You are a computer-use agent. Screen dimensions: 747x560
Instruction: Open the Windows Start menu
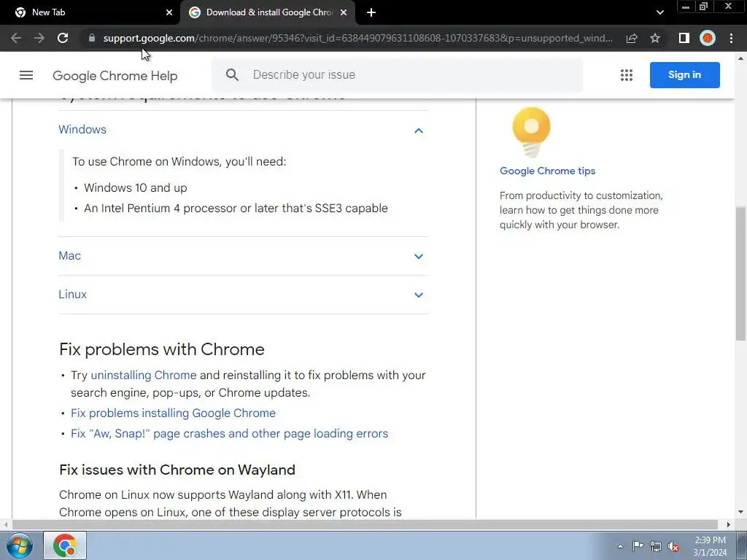(20, 545)
